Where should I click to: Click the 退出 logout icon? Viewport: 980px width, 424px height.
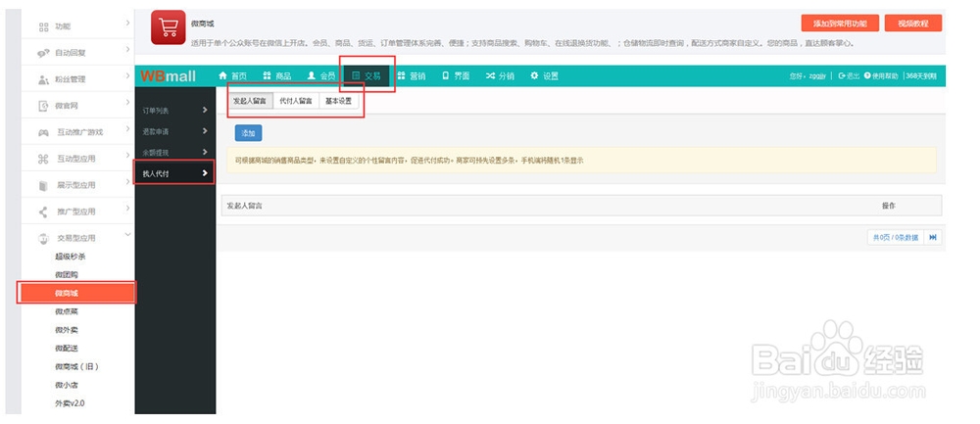coord(842,75)
